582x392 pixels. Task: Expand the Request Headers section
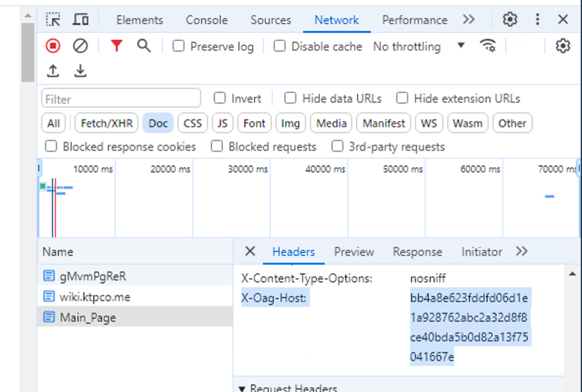point(289,388)
